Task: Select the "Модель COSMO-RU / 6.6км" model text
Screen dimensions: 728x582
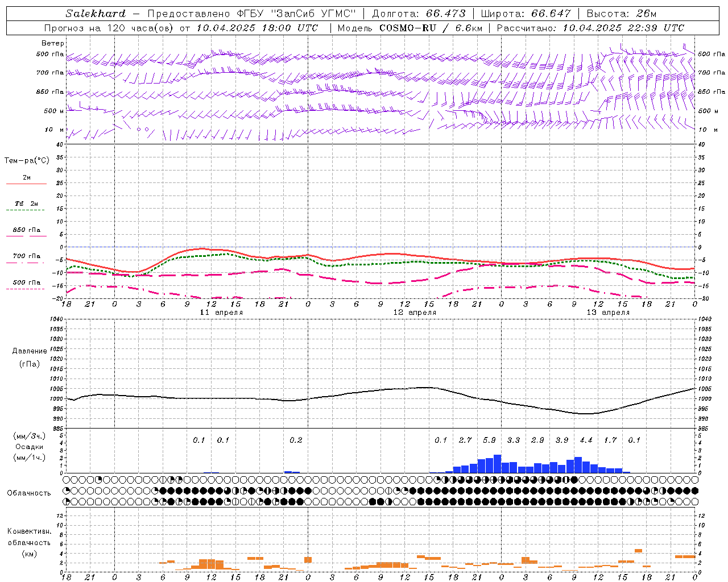Action: click(410, 28)
